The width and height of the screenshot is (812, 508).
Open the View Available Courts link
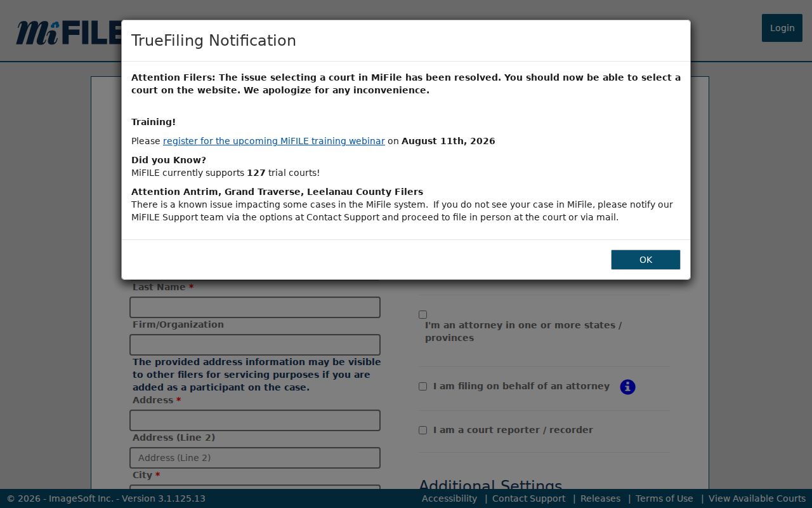tap(757, 498)
